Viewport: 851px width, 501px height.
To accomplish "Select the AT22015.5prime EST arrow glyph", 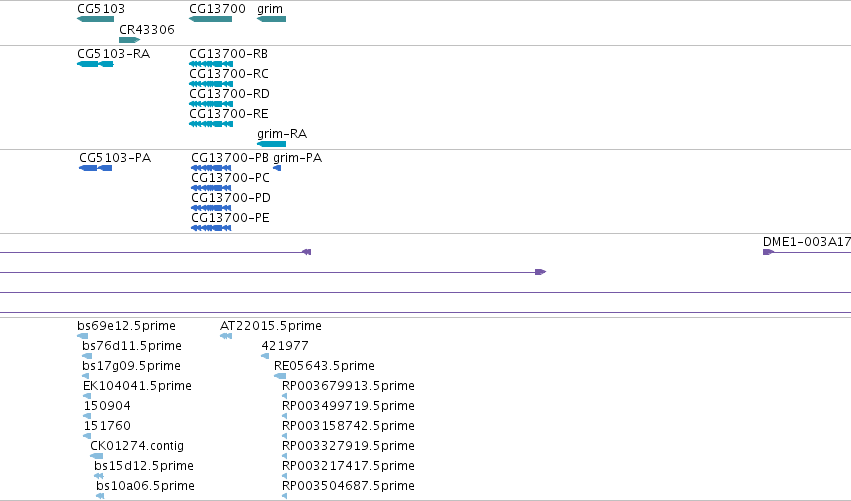I will click(x=226, y=336).
